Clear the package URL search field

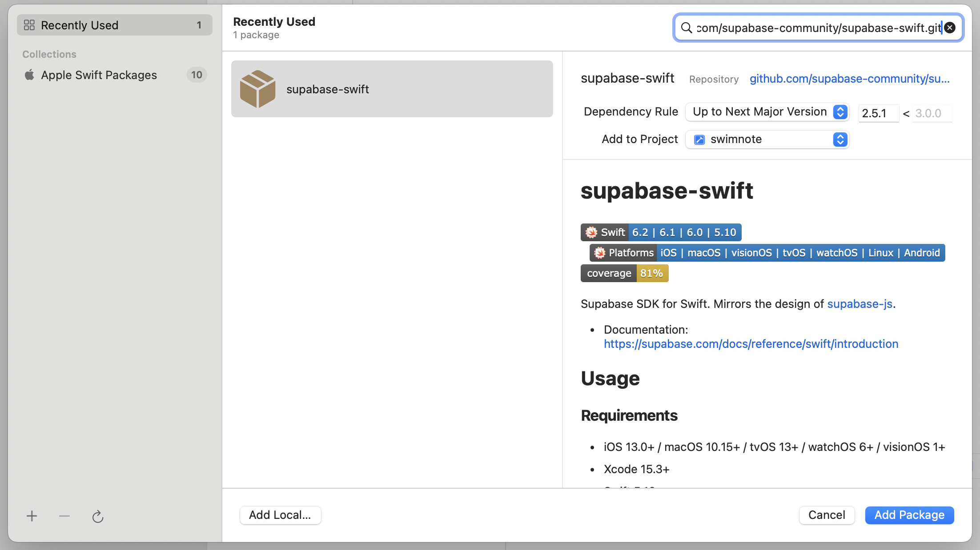950,28
